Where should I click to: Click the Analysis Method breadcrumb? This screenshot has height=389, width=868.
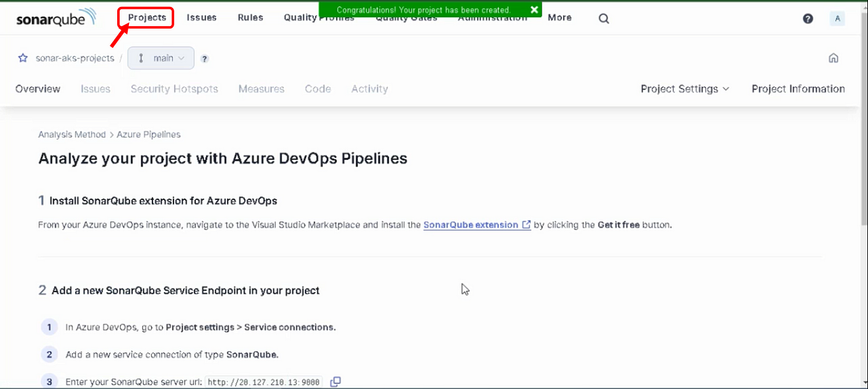pyautogui.click(x=72, y=134)
